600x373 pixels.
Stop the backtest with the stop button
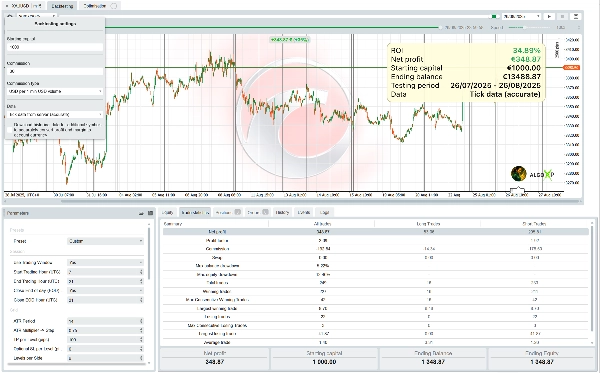[562, 16]
